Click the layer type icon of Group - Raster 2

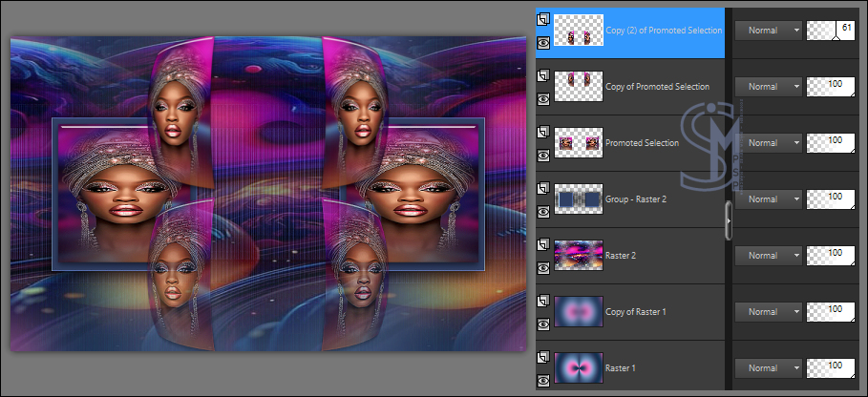542,185
